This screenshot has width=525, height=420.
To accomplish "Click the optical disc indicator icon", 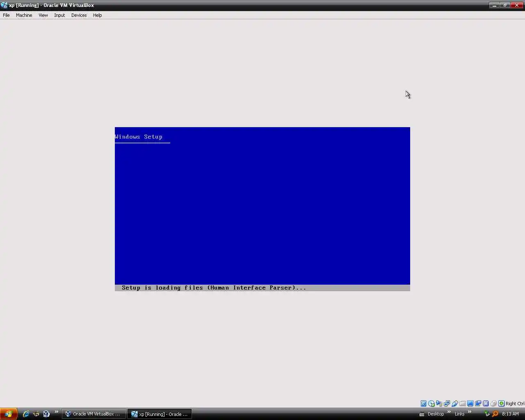I will tap(431, 404).
